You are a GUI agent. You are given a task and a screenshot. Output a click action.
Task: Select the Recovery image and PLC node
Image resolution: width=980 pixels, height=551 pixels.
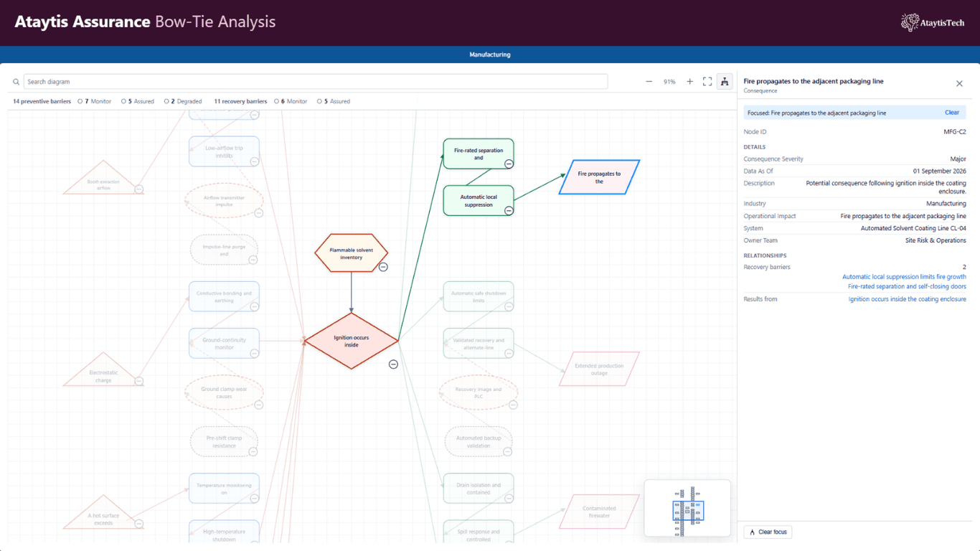[x=479, y=392]
